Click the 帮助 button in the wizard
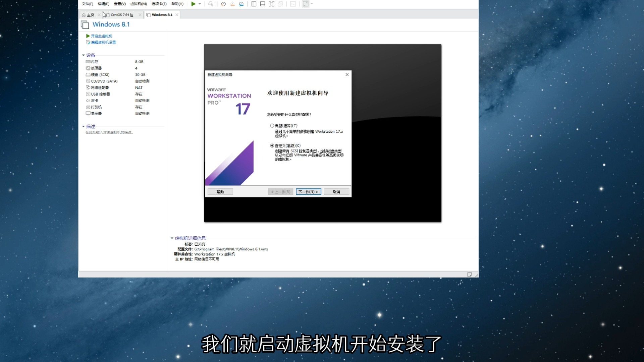The image size is (644, 362). click(220, 192)
